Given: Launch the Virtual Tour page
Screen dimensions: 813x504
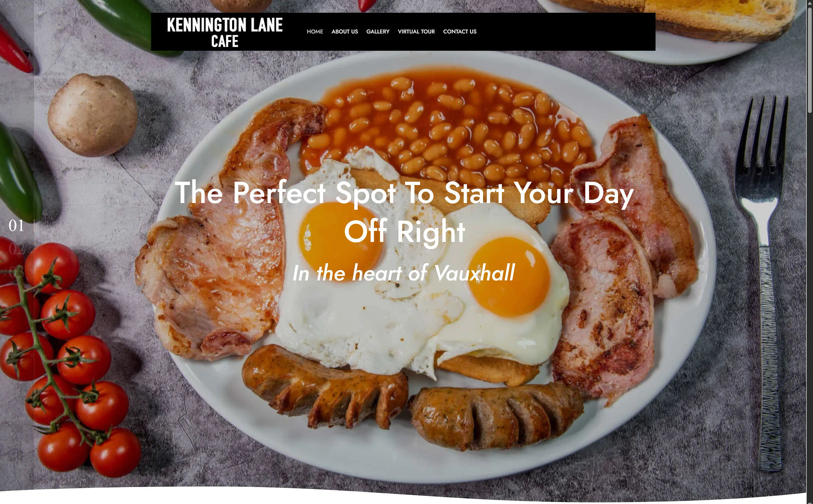Looking at the screenshot, I should pos(416,32).
